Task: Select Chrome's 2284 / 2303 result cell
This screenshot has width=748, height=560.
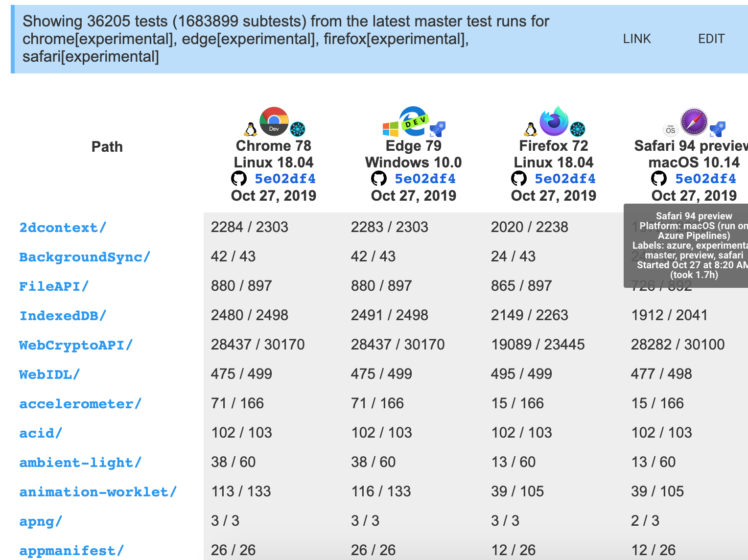Action: 249,227
